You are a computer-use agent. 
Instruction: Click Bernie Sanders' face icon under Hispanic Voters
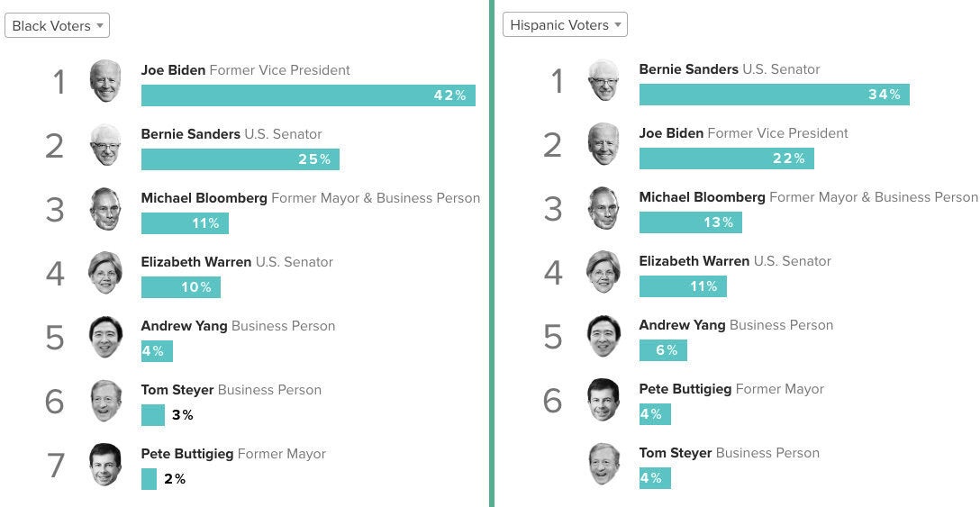pyautogui.click(x=603, y=81)
